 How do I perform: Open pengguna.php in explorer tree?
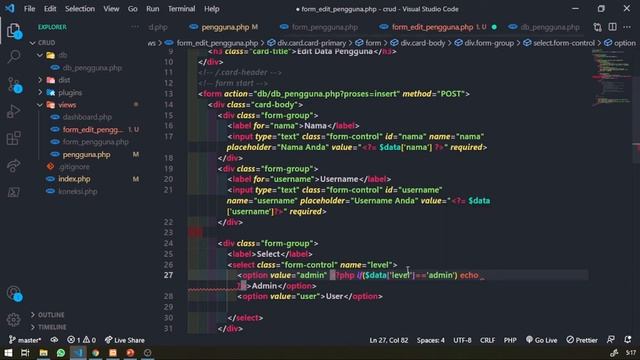click(x=86, y=155)
